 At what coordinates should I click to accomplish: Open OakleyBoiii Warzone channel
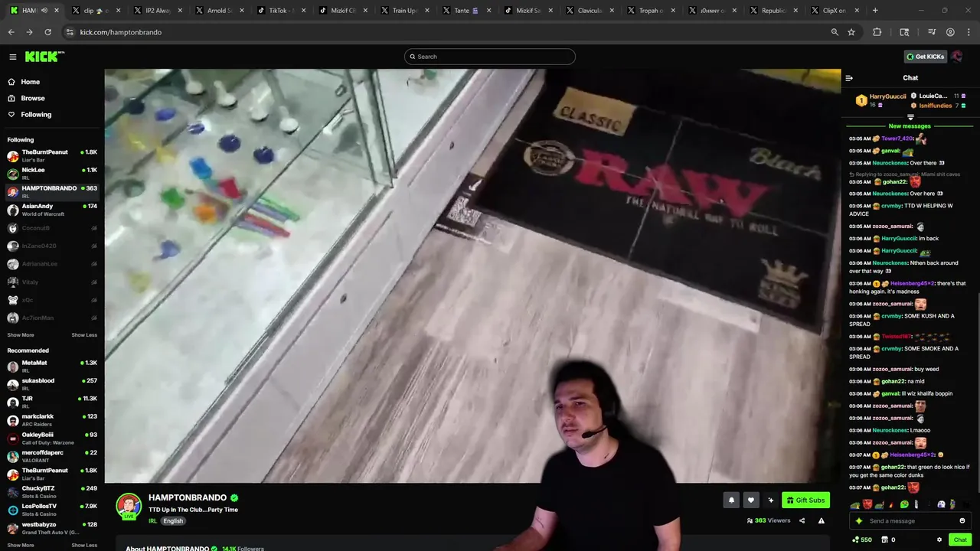[52, 438]
